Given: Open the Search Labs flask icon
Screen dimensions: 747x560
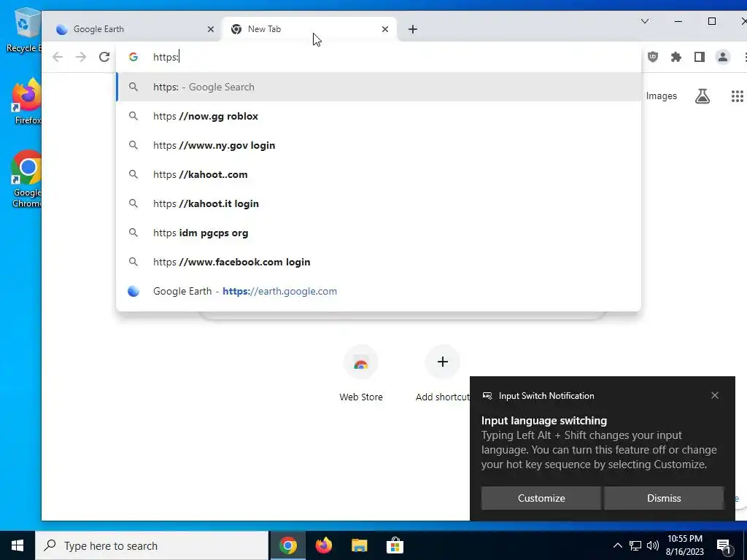Looking at the screenshot, I should click(703, 96).
